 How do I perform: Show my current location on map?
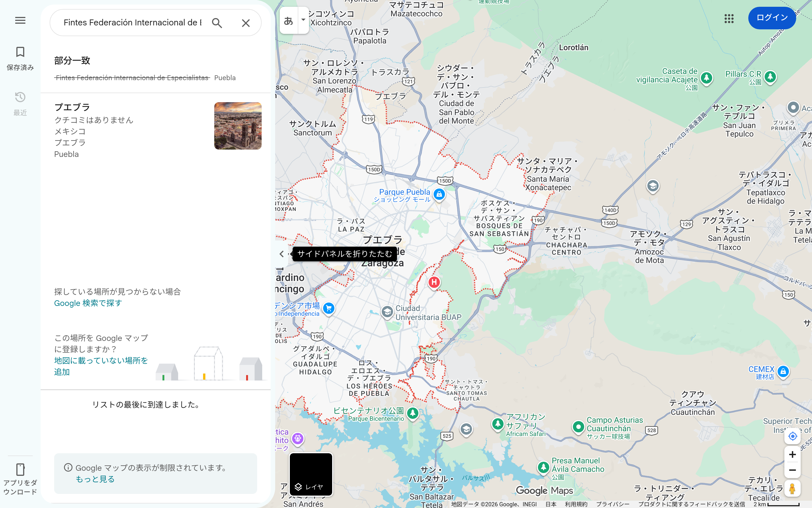coord(793,436)
